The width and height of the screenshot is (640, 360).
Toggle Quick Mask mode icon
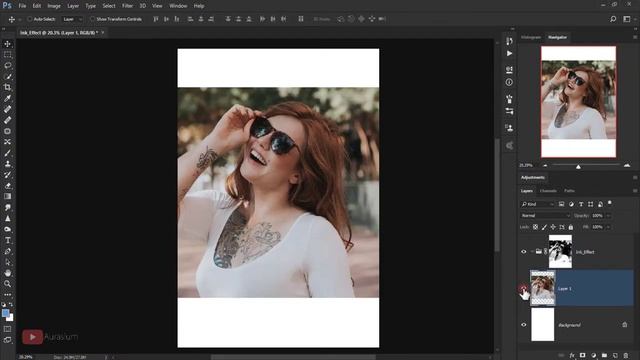point(7,329)
